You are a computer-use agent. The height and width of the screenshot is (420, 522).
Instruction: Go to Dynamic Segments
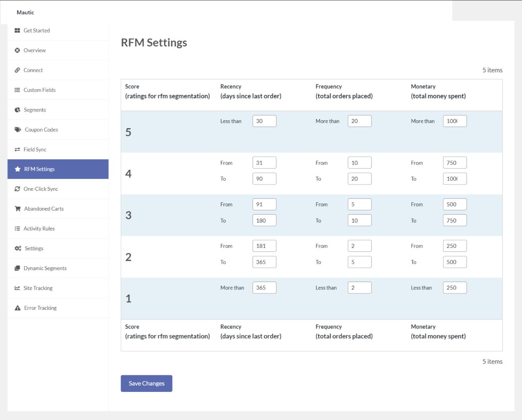click(58, 268)
